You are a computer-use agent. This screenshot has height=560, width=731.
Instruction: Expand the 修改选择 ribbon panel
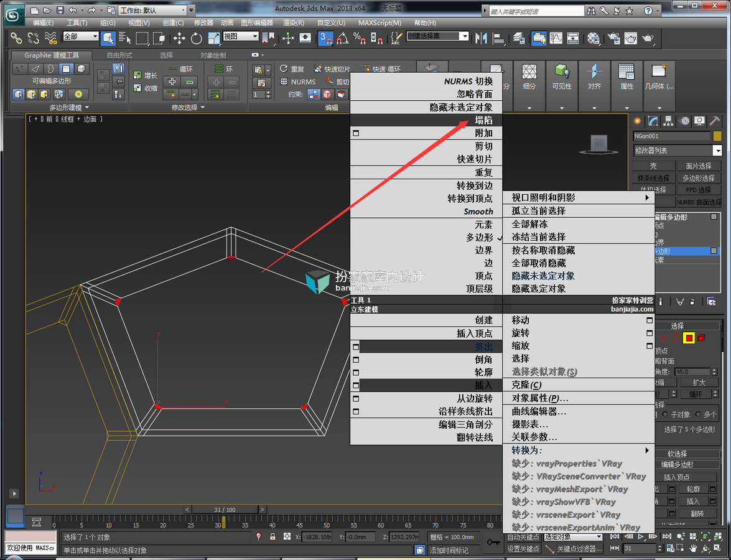[188, 108]
